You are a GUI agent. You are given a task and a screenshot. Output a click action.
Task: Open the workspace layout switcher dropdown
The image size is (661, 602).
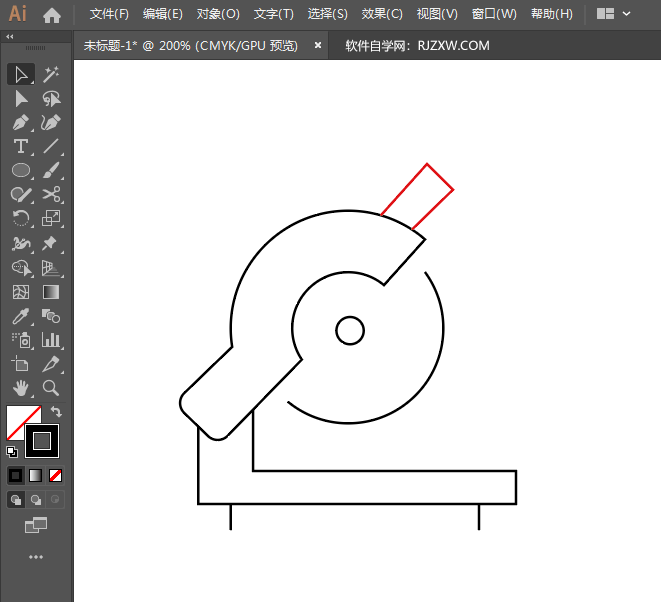click(x=613, y=15)
